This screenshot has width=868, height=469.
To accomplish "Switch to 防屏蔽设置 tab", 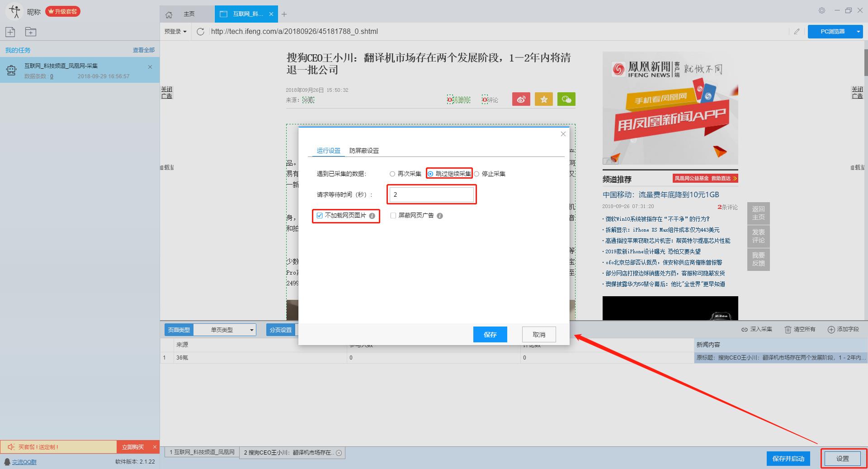I will 364,151.
